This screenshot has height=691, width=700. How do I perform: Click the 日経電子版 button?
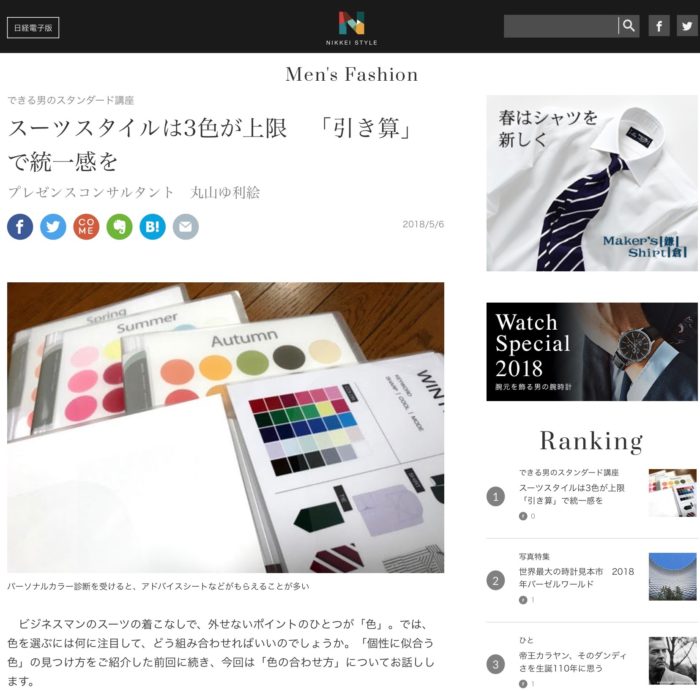pos(33,28)
